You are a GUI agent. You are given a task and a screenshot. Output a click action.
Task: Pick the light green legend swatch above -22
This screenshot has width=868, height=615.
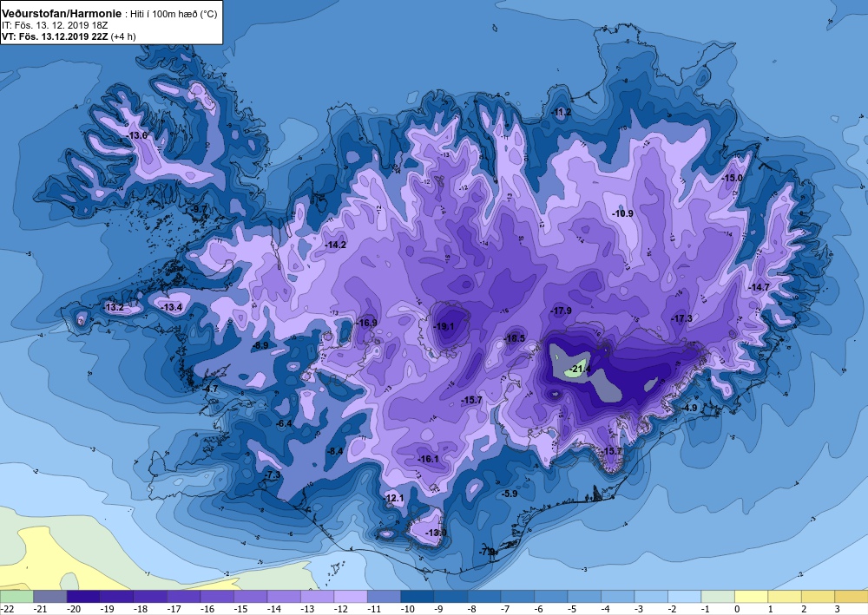pyautogui.click(x=16, y=597)
